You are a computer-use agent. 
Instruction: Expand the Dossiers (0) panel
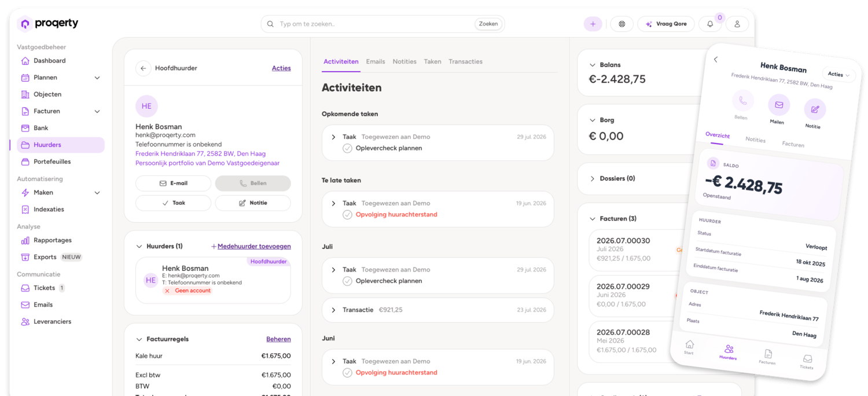(592, 179)
